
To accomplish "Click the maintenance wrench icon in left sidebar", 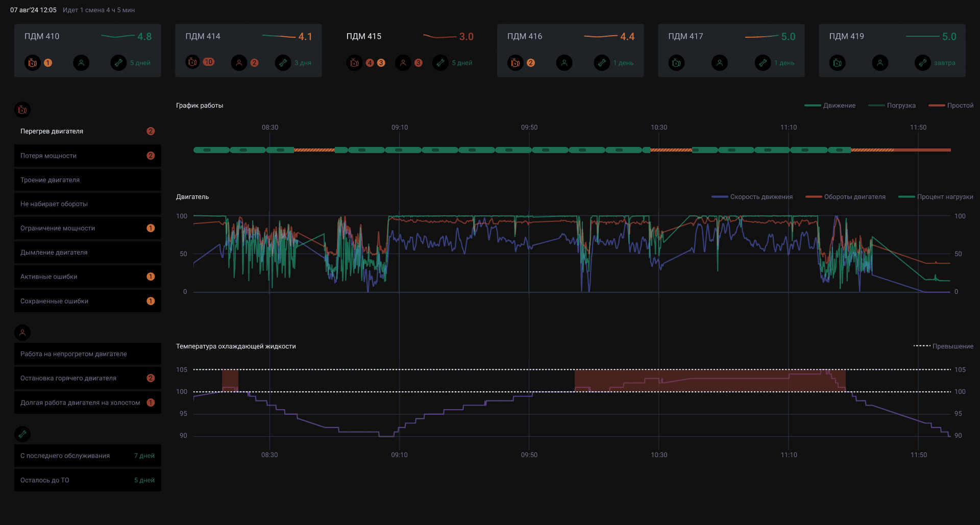I will 22,434.
